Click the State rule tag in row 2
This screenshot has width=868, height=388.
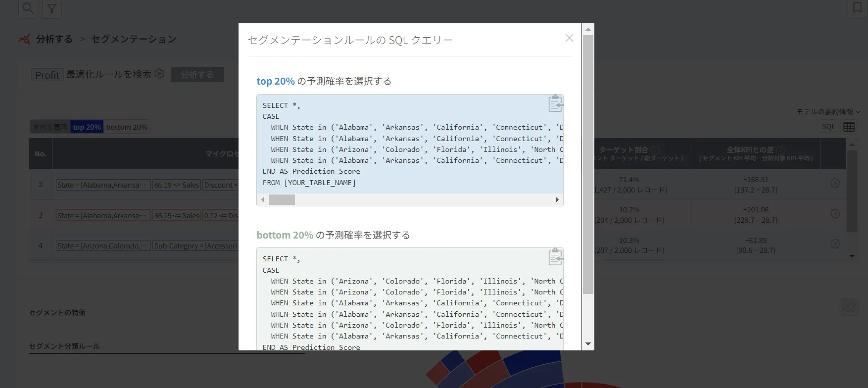click(103, 185)
